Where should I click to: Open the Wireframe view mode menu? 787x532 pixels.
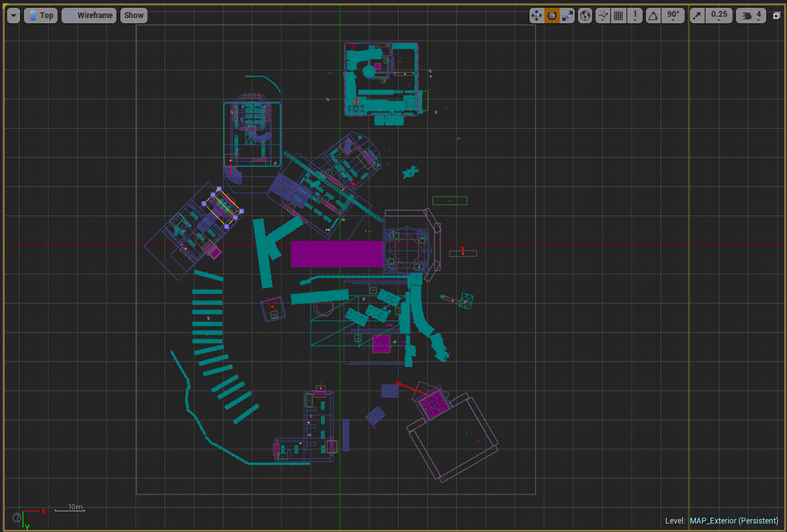coord(89,16)
